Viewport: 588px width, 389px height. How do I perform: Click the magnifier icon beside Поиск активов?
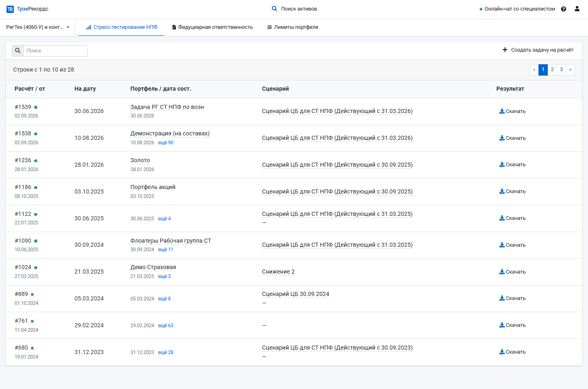(x=275, y=9)
